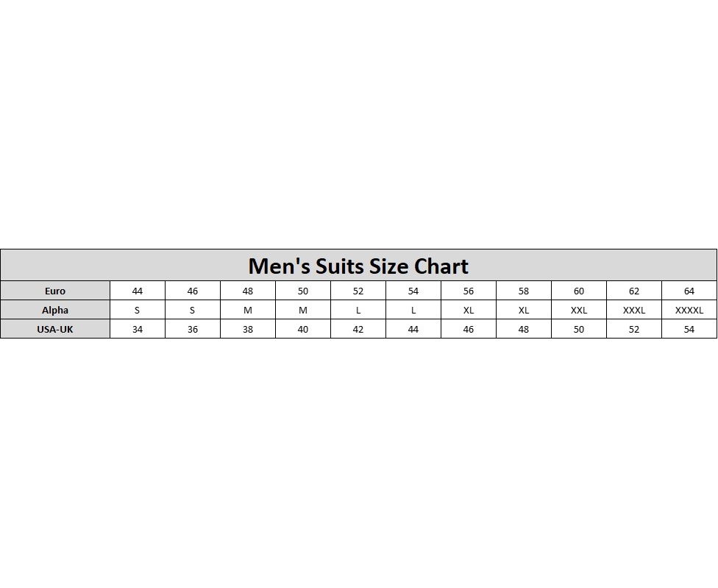Click USA-UK size 34 cell
Screen dimensions: 718x588
click(138, 329)
